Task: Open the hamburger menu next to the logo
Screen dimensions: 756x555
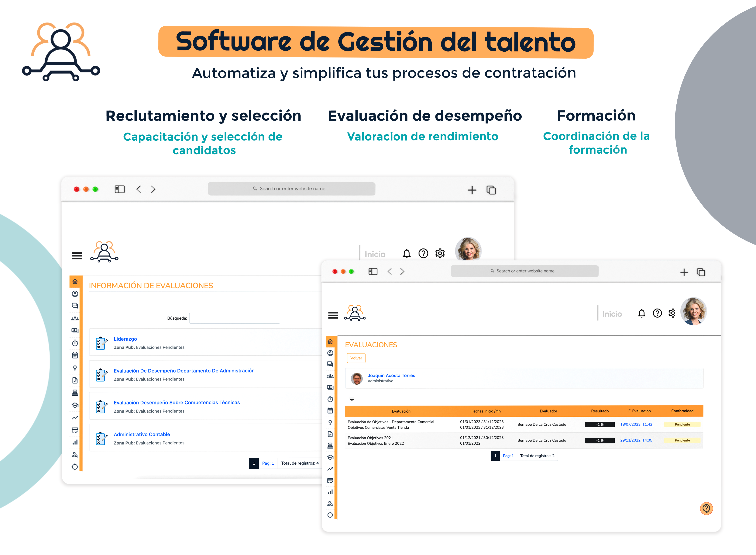Action: coord(333,315)
